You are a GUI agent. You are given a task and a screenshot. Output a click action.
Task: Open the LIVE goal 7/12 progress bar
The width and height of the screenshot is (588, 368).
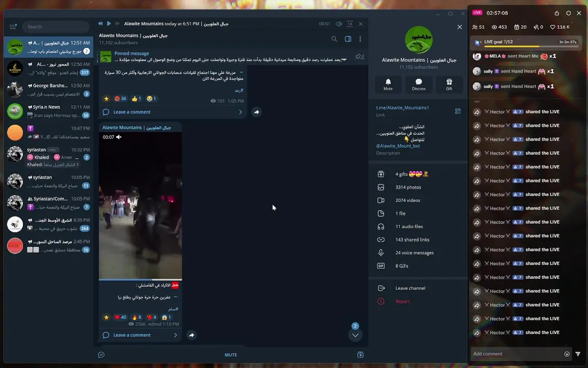click(x=526, y=43)
